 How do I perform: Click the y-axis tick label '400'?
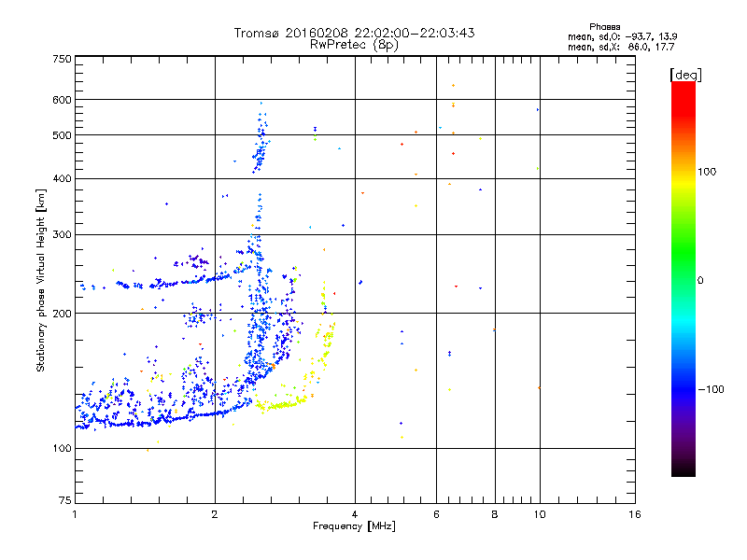[x=63, y=179]
